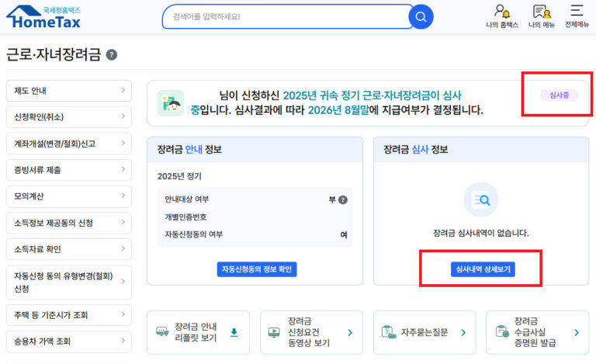Expand chevron on the 신청확인(취소) row
Screen dimensions: 596x364
point(123,116)
